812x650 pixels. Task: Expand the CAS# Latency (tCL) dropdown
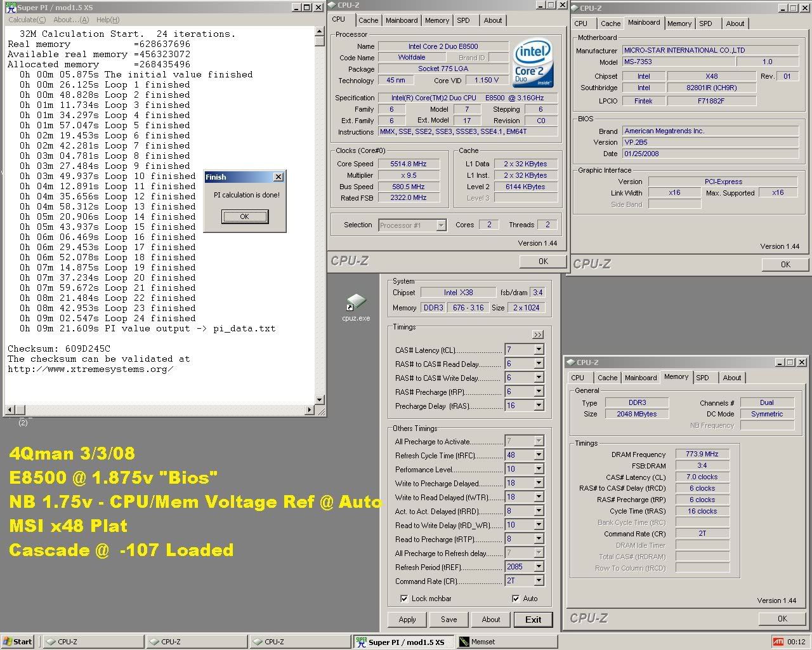[539, 350]
